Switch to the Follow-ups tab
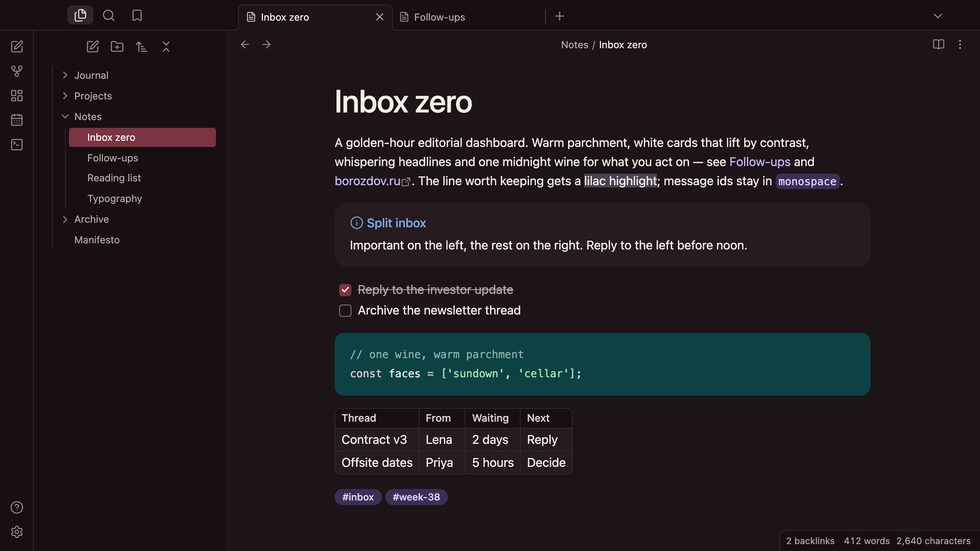980x551 pixels. [469, 17]
